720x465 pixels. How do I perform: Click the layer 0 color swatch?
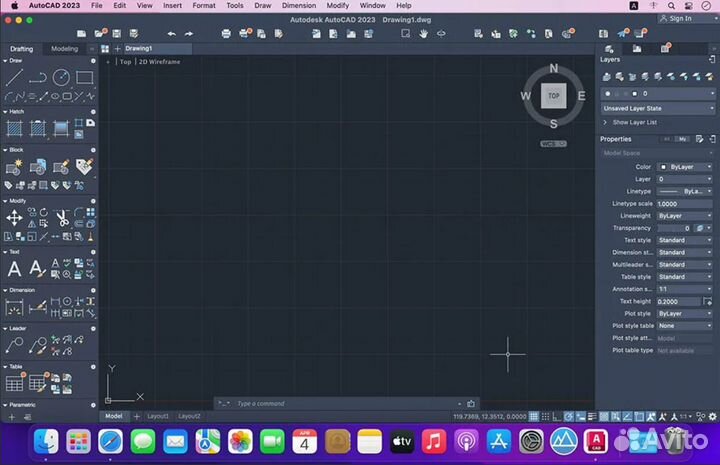(x=635, y=94)
